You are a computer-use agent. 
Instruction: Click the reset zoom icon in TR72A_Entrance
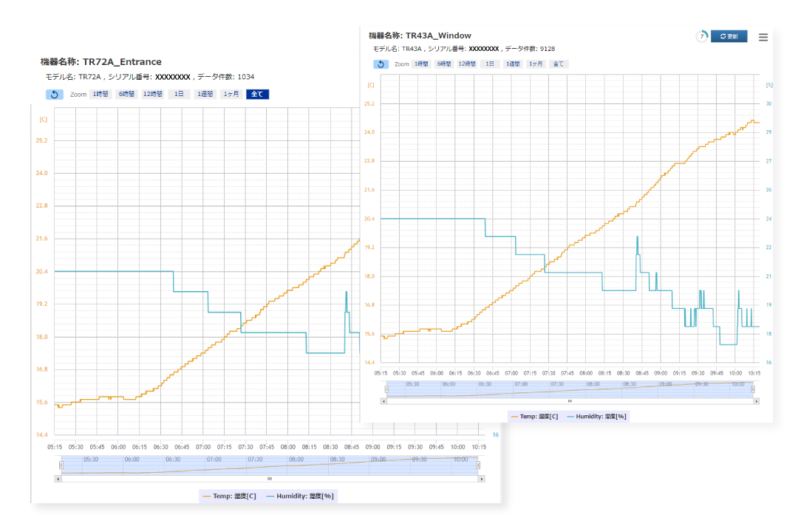point(55,95)
